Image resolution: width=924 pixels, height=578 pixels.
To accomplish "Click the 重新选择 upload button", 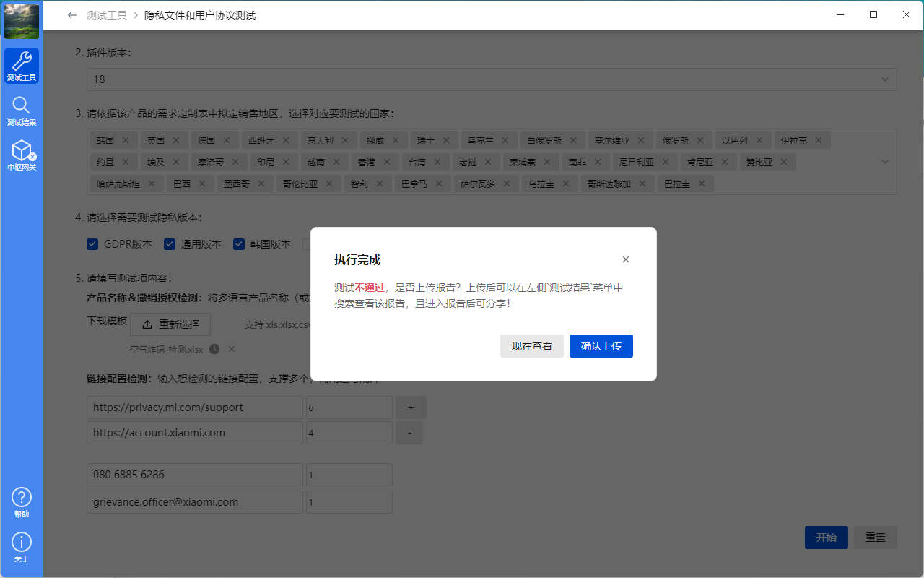I will point(170,324).
